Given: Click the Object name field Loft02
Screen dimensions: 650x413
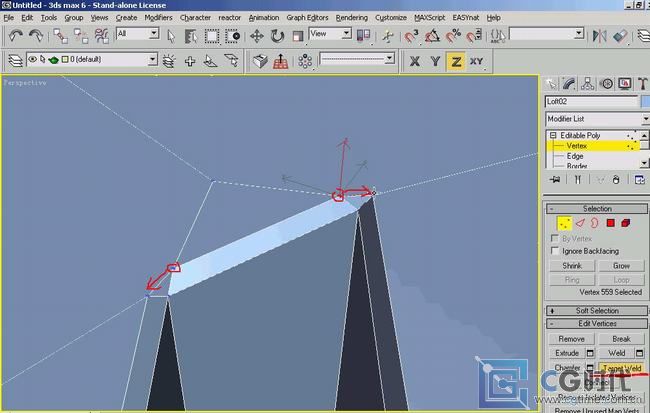Looking at the screenshot, I should (x=591, y=101).
